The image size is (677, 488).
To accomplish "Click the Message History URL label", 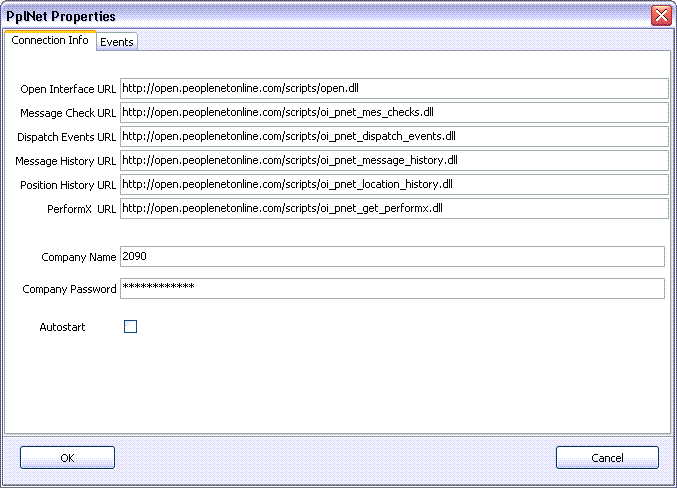I will pyautogui.click(x=66, y=161).
